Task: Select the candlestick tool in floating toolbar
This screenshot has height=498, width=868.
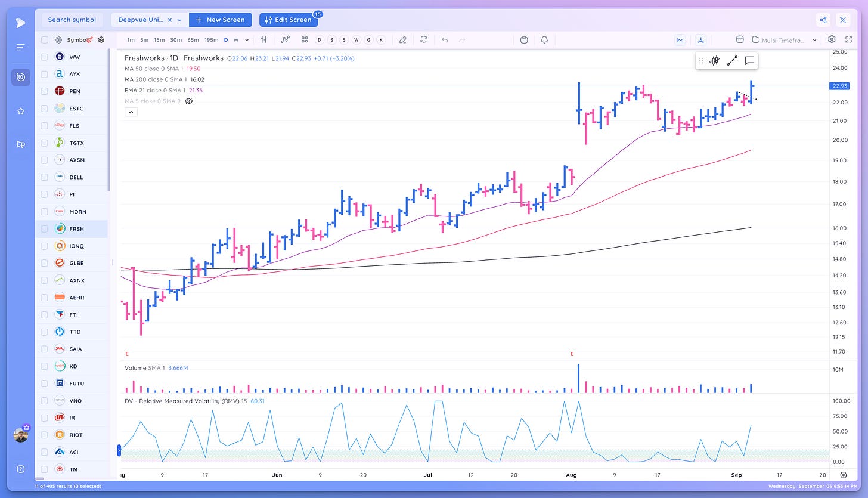Action: click(715, 60)
